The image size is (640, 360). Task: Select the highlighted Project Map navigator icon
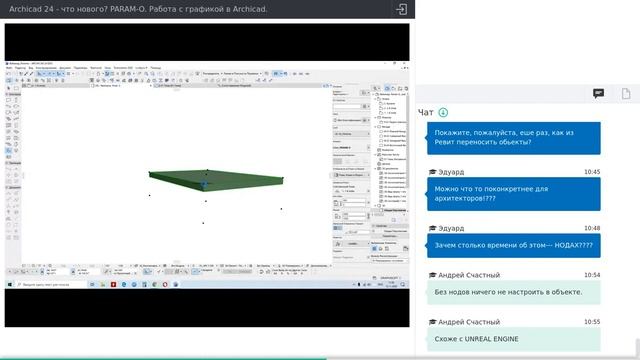click(x=387, y=88)
